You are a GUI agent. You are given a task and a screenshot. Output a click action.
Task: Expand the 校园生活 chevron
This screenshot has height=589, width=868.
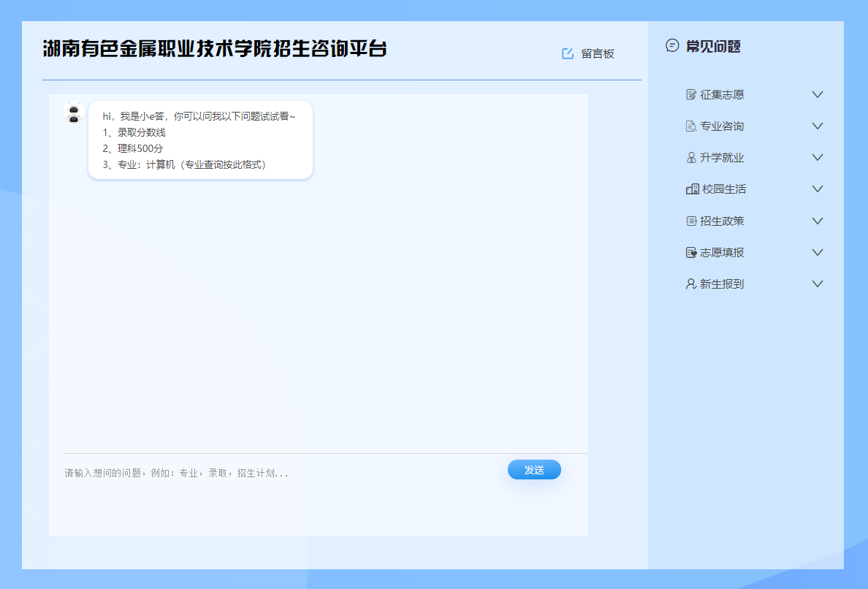coord(817,189)
